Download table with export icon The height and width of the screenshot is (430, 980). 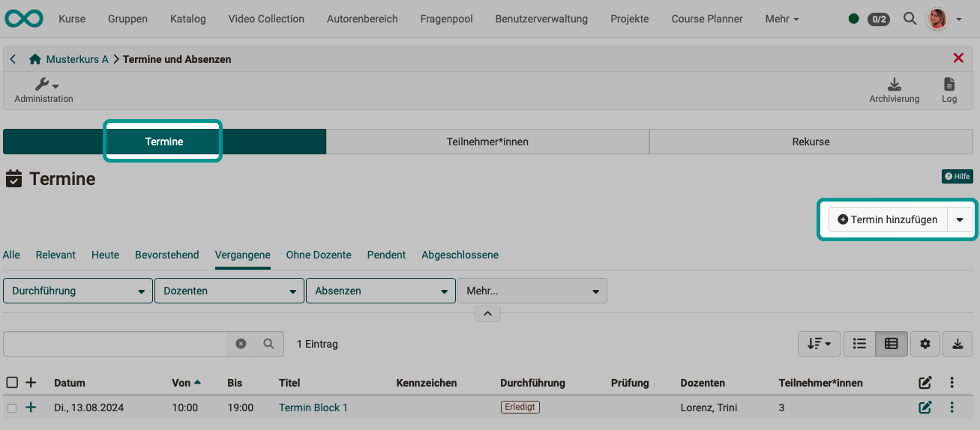click(958, 344)
